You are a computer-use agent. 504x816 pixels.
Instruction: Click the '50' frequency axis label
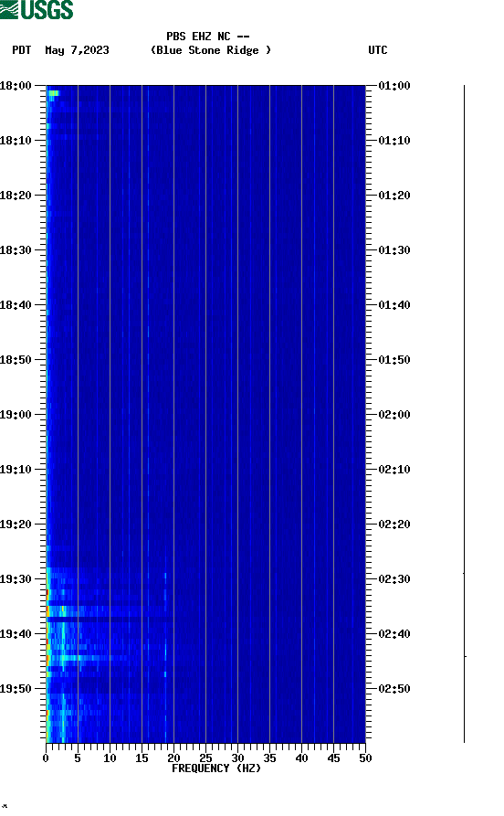point(365,758)
